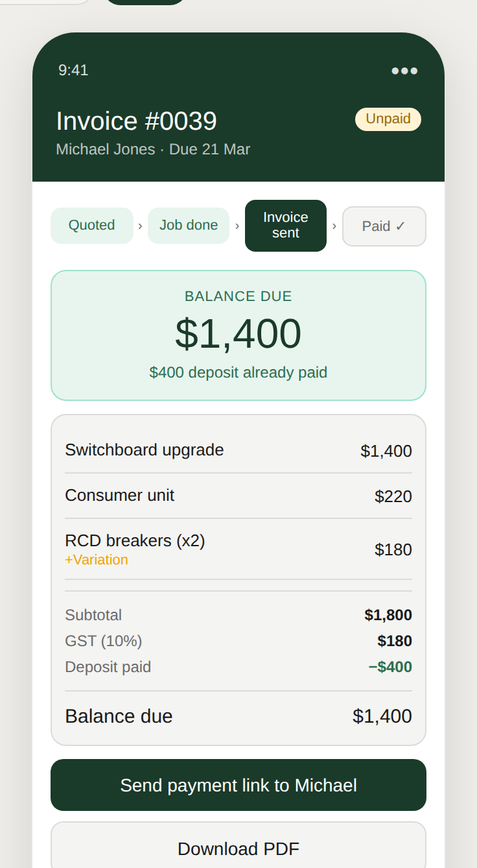Tap Michael Jones · Due 21 Mar subtitle

(153, 149)
